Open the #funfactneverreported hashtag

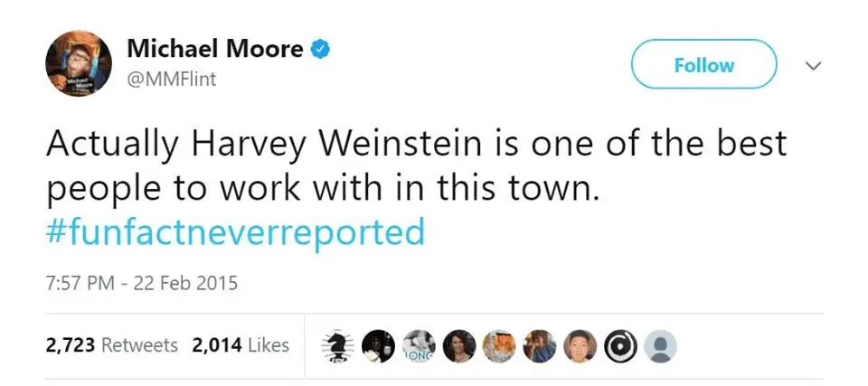point(234,232)
